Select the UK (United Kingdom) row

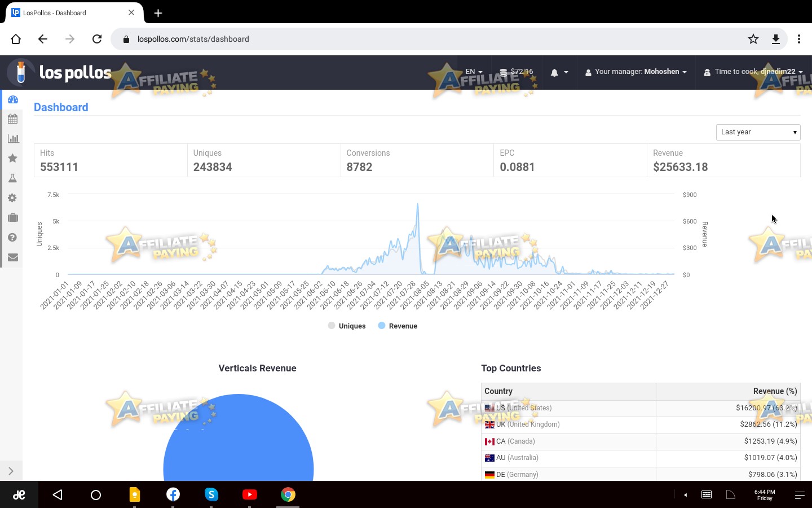coord(641,424)
